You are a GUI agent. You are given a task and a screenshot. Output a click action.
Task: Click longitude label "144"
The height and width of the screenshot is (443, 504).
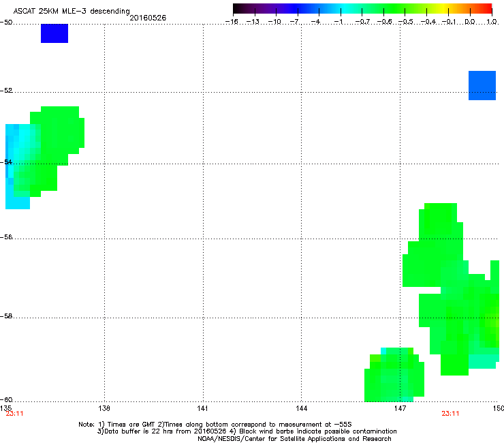tap(301, 408)
